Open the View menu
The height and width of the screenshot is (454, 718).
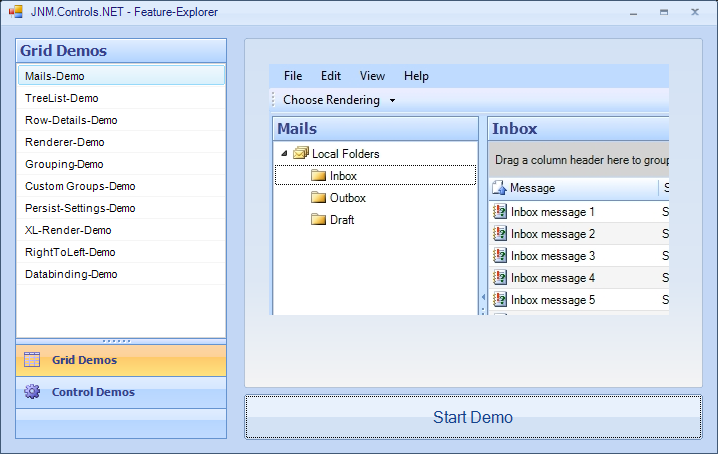pos(372,76)
